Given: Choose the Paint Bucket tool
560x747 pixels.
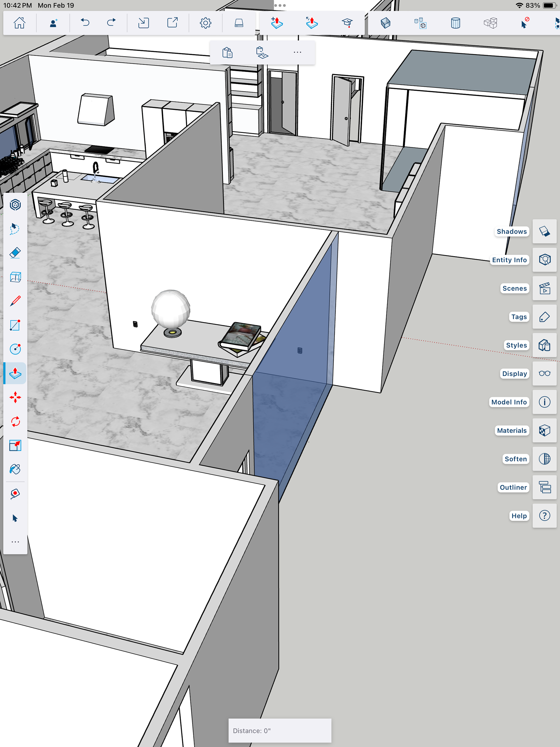Looking at the screenshot, I should (x=15, y=469).
